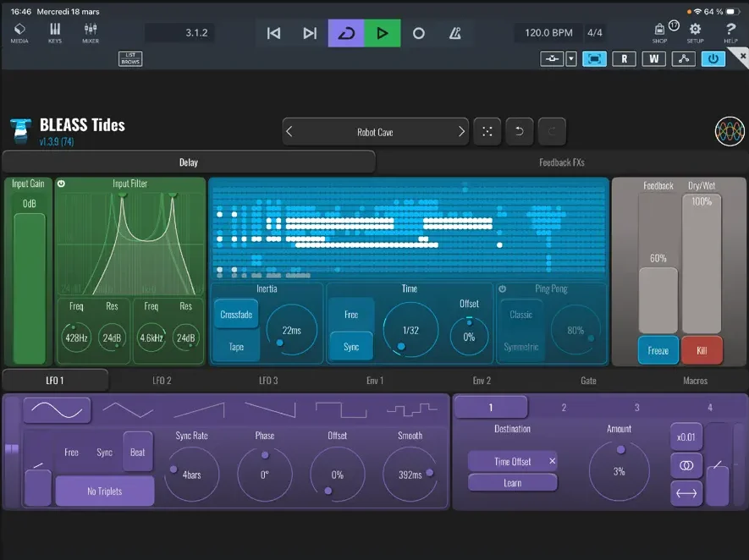
Task: Select Sync time mode
Action: pos(351,347)
